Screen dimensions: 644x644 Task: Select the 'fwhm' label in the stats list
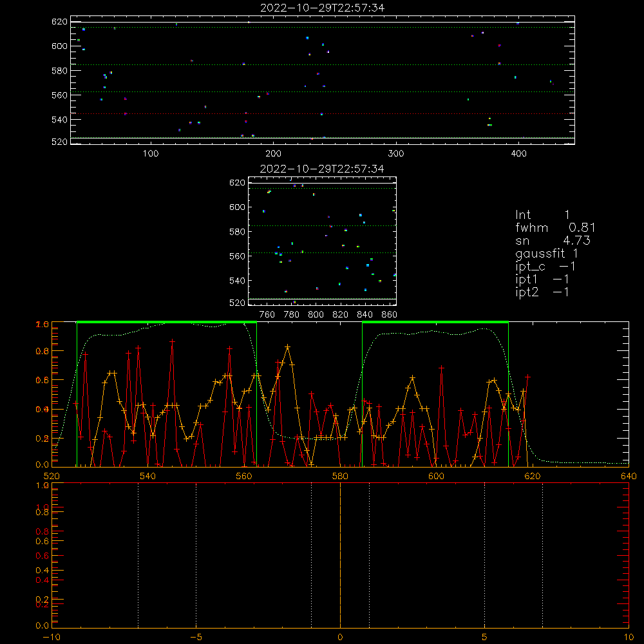pyautogui.click(x=531, y=227)
